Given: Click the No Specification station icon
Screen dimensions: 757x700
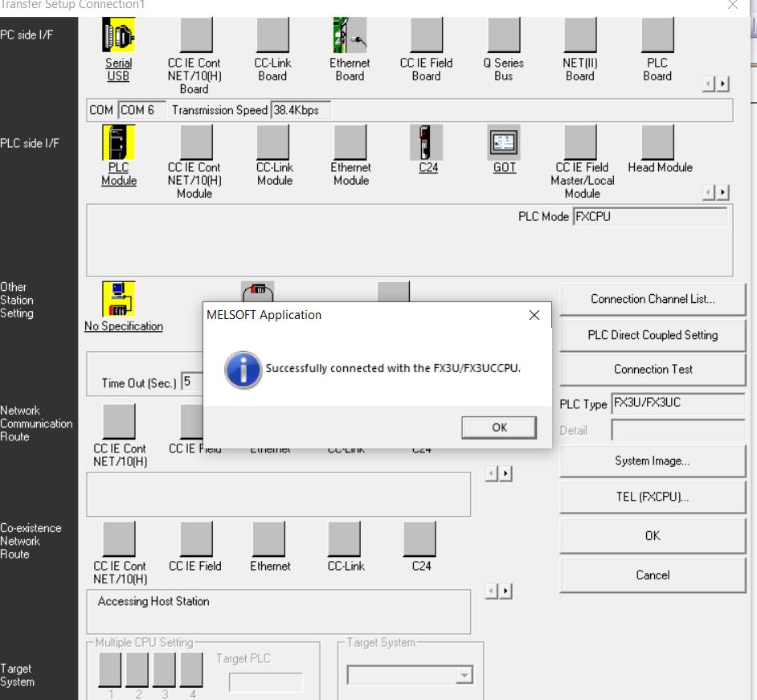Looking at the screenshot, I should [119, 298].
